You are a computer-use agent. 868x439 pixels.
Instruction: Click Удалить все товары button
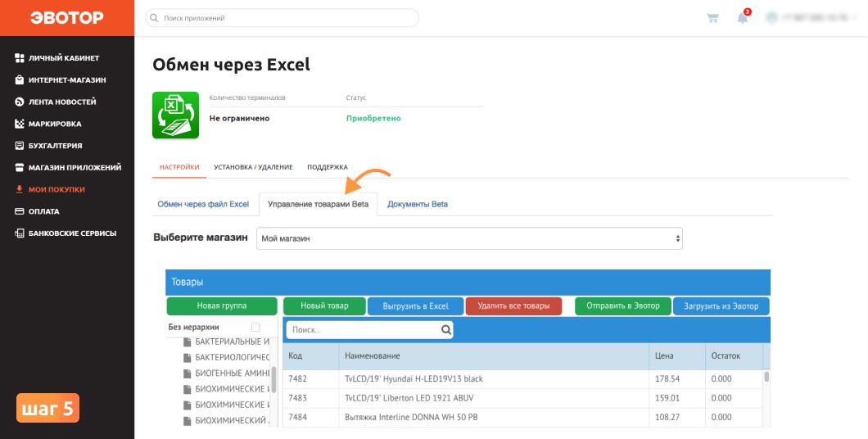tap(513, 306)
